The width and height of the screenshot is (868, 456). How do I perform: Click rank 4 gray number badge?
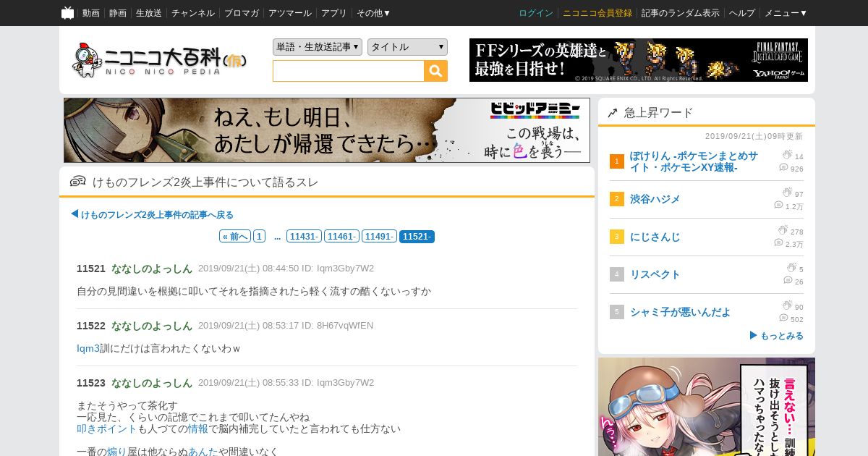(x=617, y=274)
